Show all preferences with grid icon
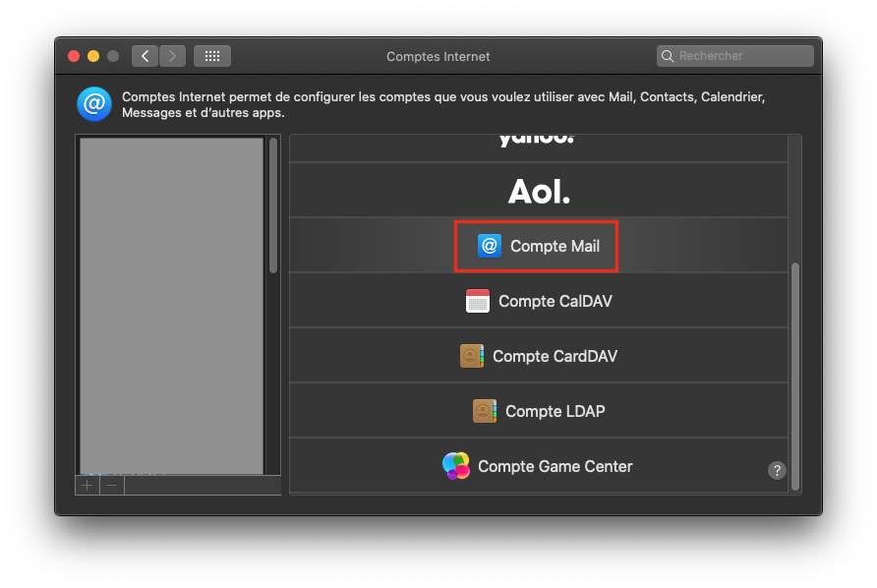 (x=212, y=56)
